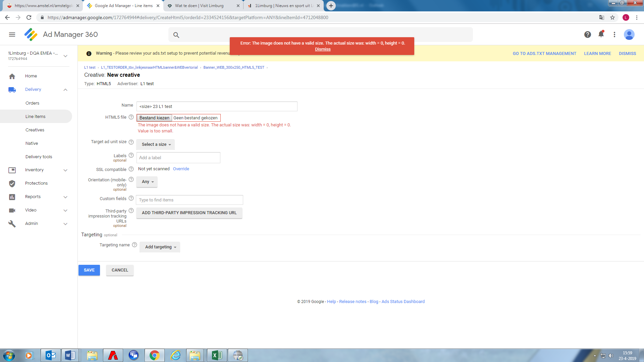The width and height of the screenshot is (644, 362).
Task: Expand the Video section
Action: (65, 210)
